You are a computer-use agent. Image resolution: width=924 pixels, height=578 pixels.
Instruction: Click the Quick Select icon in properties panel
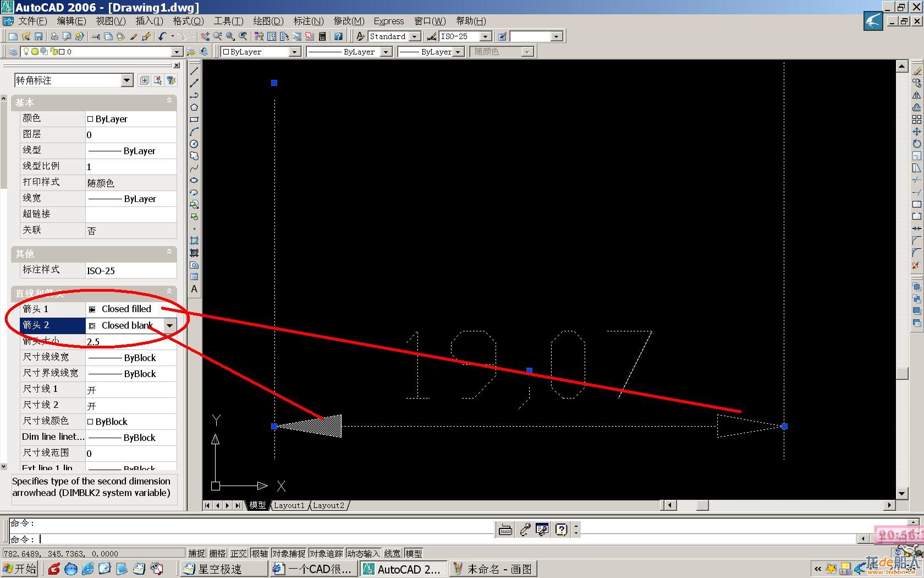click(x=171, y=80)
